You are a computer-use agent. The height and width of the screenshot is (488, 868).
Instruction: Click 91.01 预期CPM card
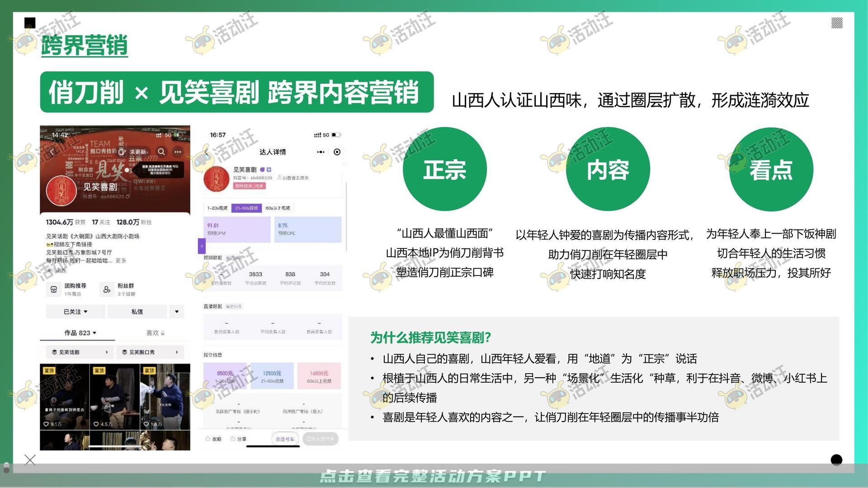[237, 230]
